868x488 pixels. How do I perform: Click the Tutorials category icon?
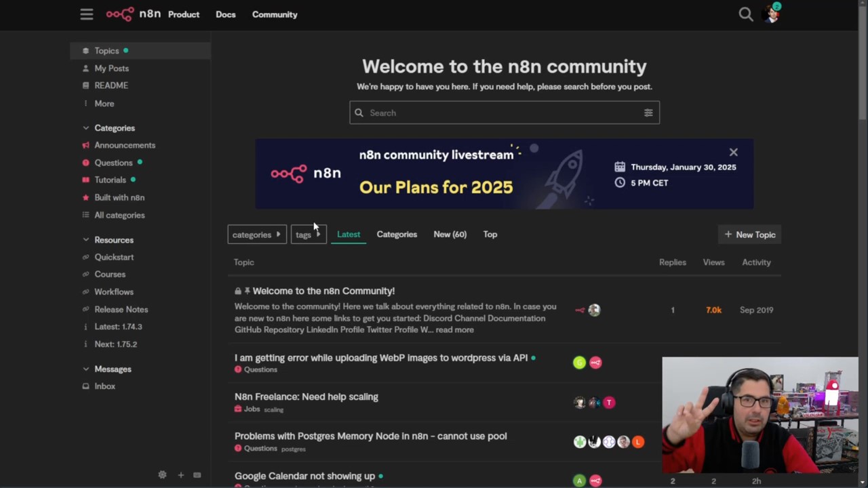[85, 180]
